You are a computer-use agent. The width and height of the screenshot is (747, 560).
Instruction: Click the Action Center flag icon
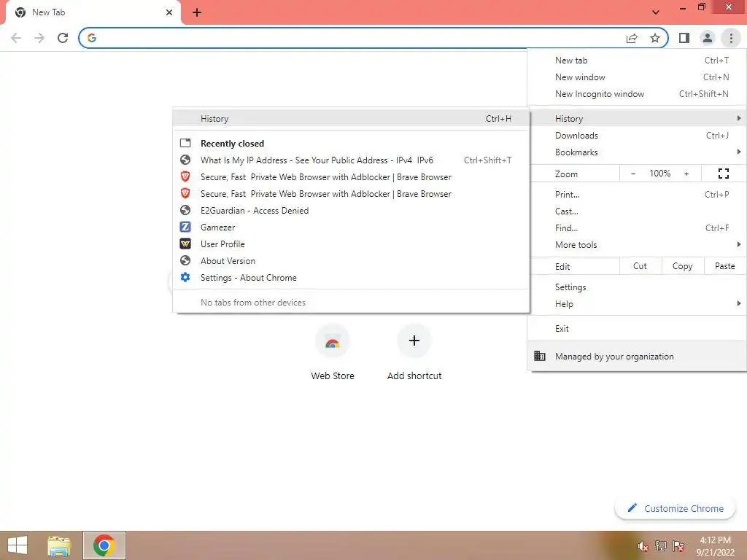pos(678,546)
